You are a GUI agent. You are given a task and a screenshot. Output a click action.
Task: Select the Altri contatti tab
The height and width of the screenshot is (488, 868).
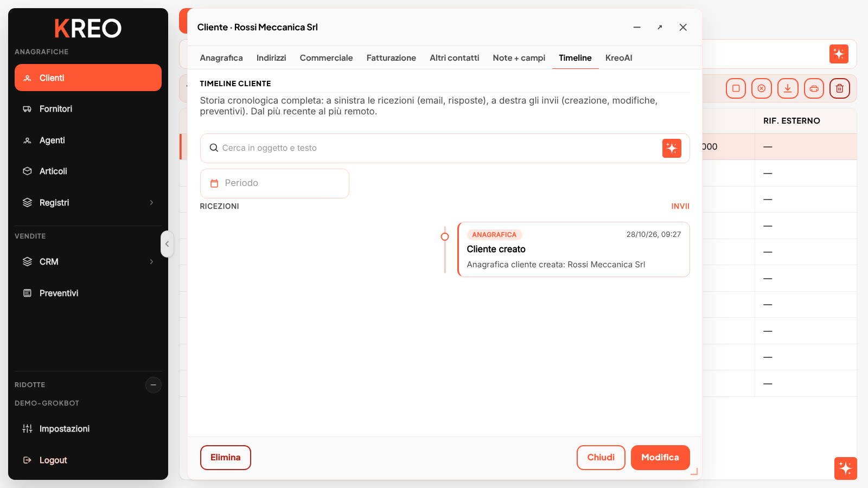(455, 58)
